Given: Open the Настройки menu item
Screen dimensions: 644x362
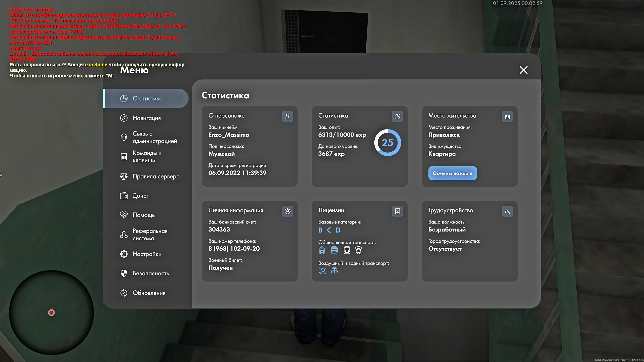Looking at the screenshot, I should [147, 254].
